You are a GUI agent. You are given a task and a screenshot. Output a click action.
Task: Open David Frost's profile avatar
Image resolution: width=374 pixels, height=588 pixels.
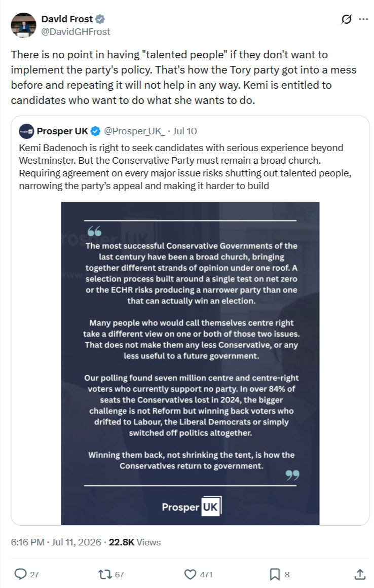pos(23,25)
